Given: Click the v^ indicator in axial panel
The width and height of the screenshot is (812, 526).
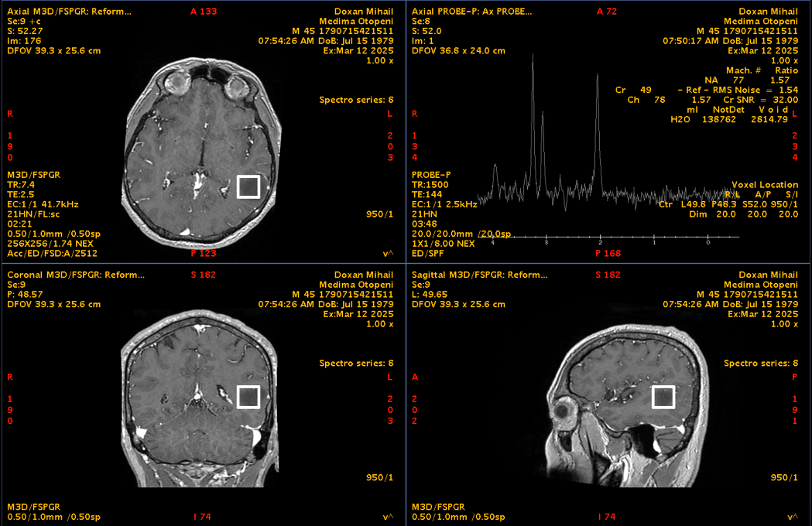Looking at the screenshot, I should pyautogui.click(x=388, y=254).
